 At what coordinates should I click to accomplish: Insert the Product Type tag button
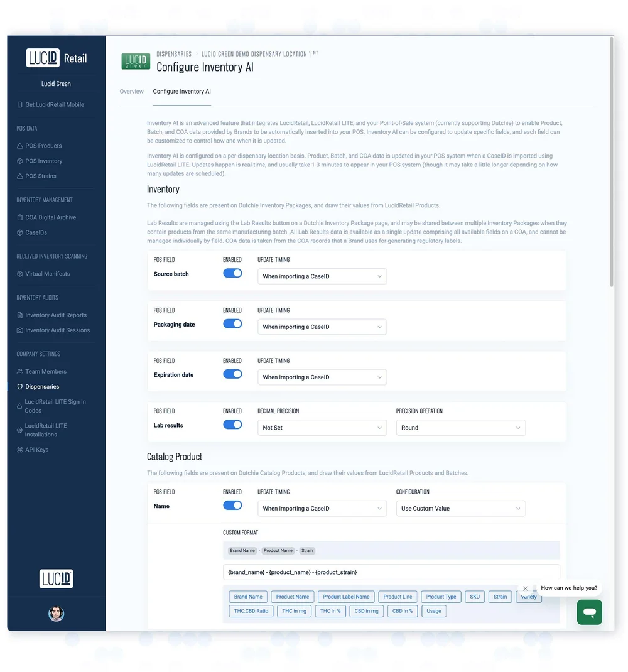coord(441,597)
